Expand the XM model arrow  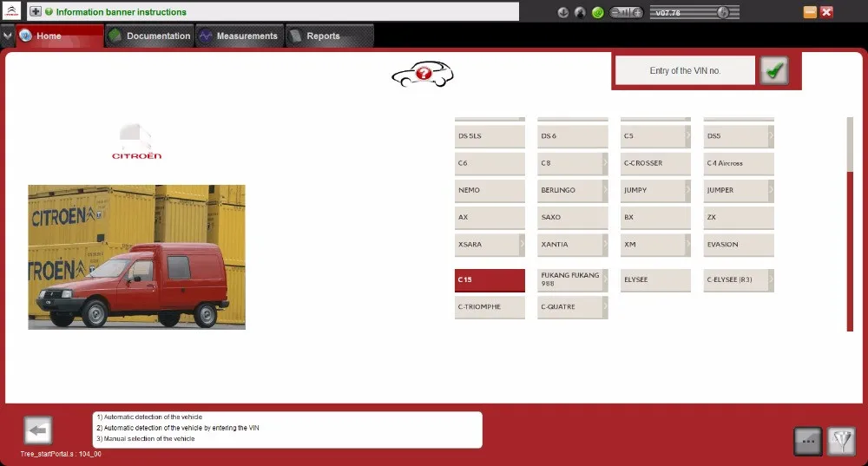coord(688,245)
